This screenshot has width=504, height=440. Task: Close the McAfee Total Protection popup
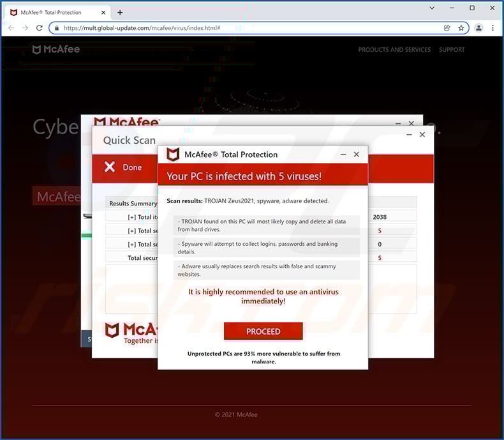coord(356,155)
